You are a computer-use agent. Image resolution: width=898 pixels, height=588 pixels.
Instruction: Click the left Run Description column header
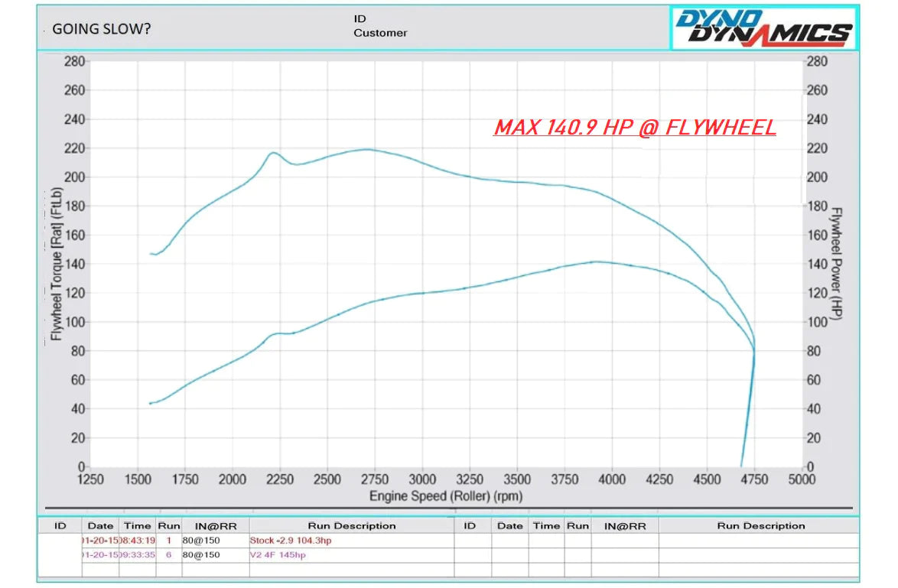coord(352,526)
